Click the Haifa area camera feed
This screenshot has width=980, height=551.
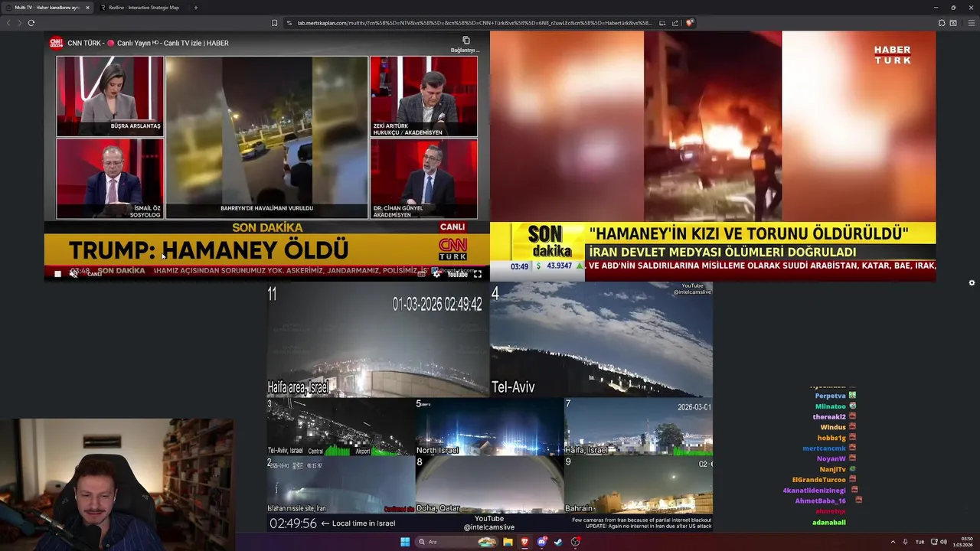coord(377,340)
